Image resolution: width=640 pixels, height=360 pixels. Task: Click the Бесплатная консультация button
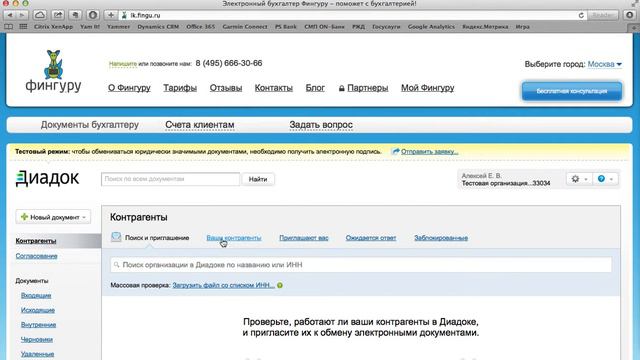point(571,91)
